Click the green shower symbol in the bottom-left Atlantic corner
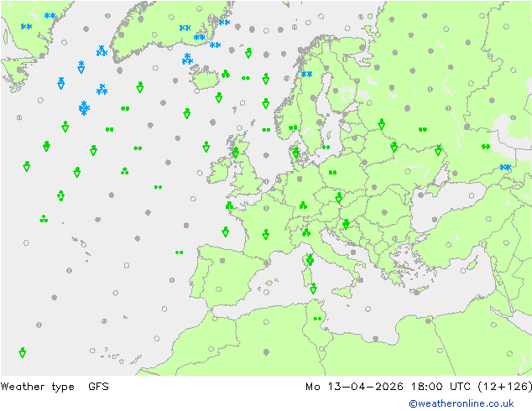The width and height of the screenshot is (532, 411). 23,352
